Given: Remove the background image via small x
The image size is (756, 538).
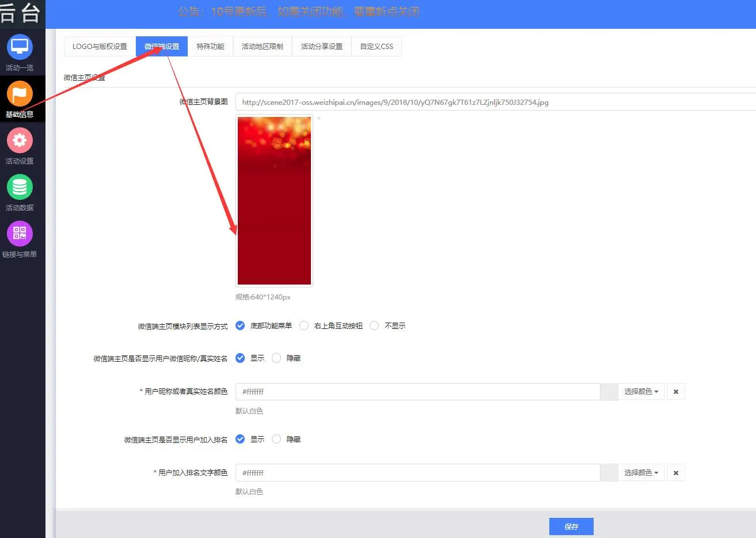Looking at the screenshot, I should tap(319, 119).
